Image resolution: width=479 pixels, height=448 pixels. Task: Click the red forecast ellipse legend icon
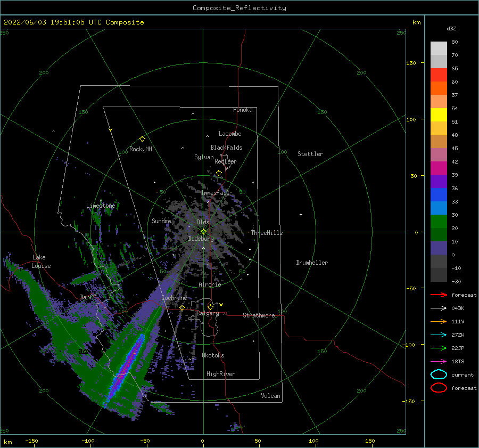click(x=439, y=388)
